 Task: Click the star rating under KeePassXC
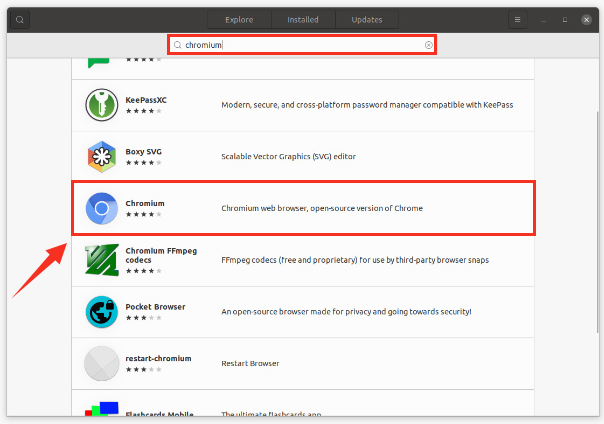point(144,111)
